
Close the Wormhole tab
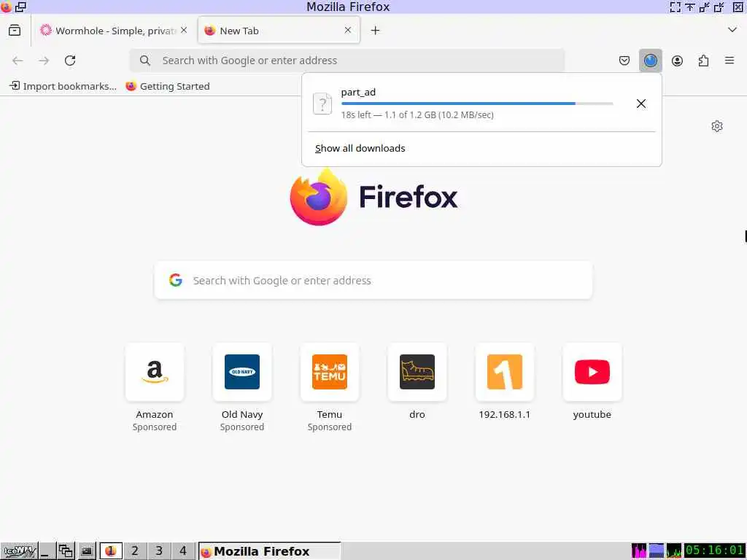184,30
